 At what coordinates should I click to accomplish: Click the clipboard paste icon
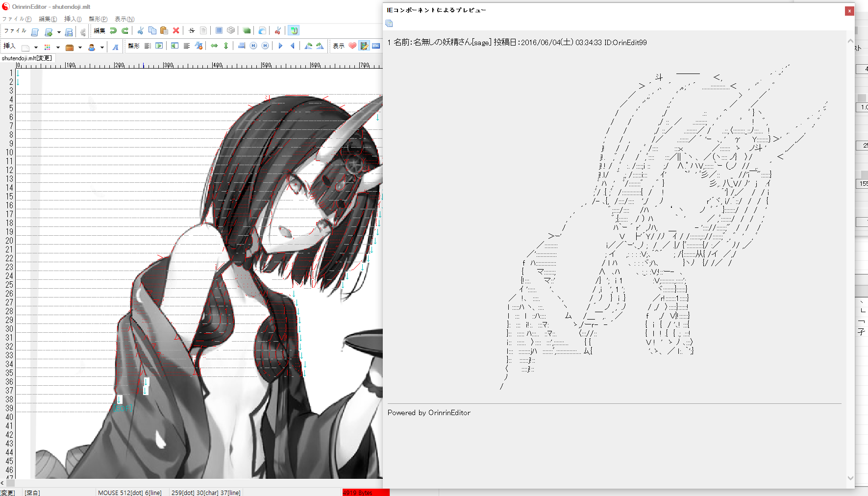164,31
